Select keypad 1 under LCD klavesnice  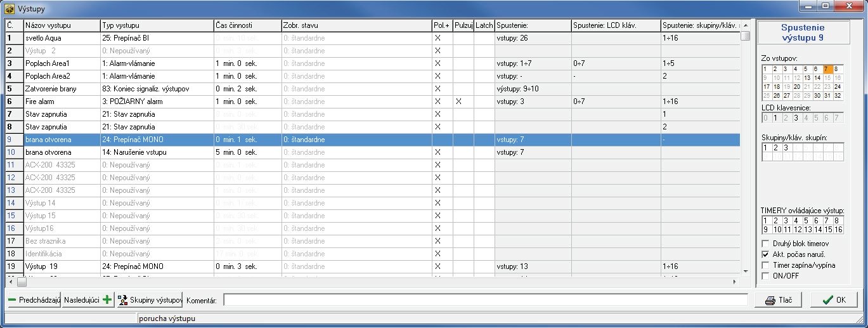[x=776, y=117]
